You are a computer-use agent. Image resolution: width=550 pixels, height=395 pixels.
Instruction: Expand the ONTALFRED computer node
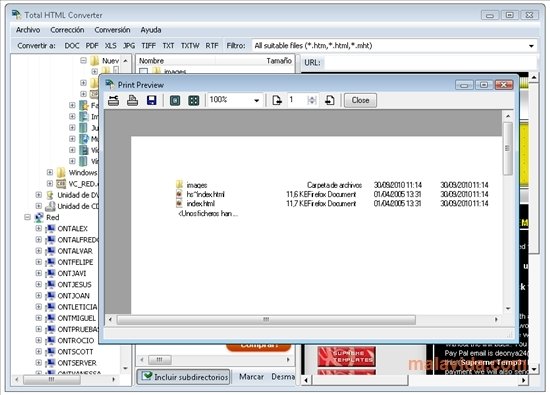(39, 240)
